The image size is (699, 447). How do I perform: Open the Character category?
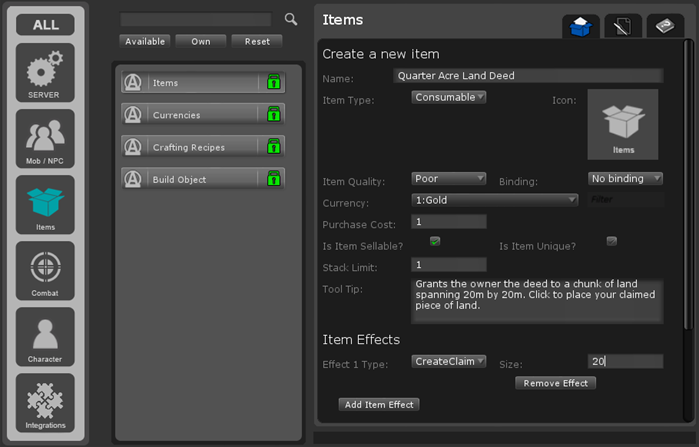[x=44, y=336]
